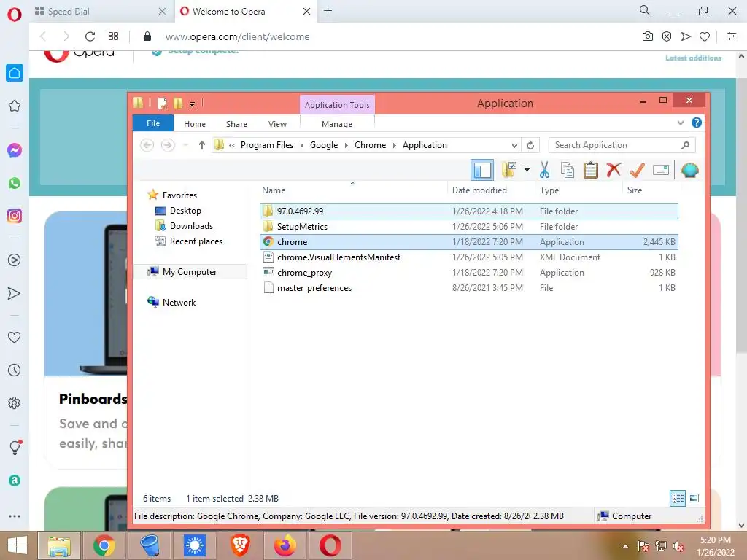Select My Computer in navigation pane

pyautogui.click(x=190, y=271)
